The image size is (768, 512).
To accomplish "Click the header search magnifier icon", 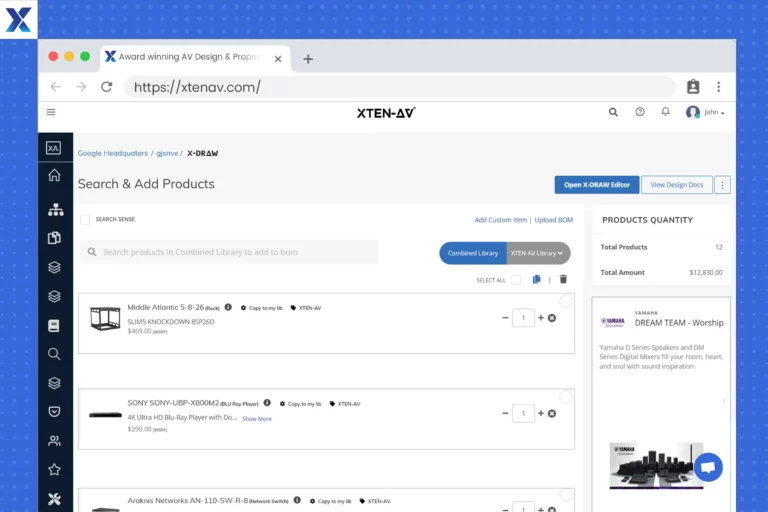I will [613, 112].
